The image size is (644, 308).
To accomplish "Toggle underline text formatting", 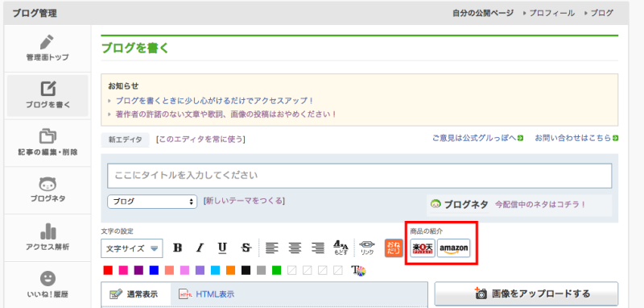I will pyautogui.click(x=222, y=248).
